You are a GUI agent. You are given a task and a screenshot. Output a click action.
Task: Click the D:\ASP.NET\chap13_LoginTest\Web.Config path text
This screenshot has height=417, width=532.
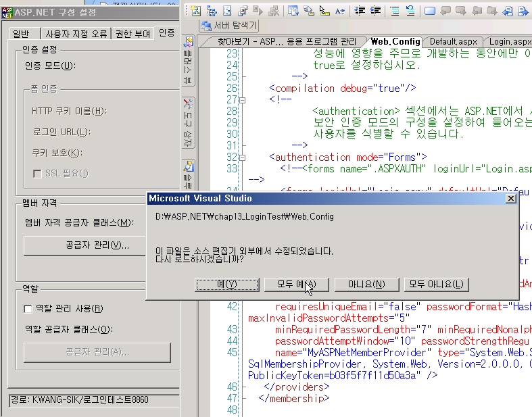click(x=244, y=216)
